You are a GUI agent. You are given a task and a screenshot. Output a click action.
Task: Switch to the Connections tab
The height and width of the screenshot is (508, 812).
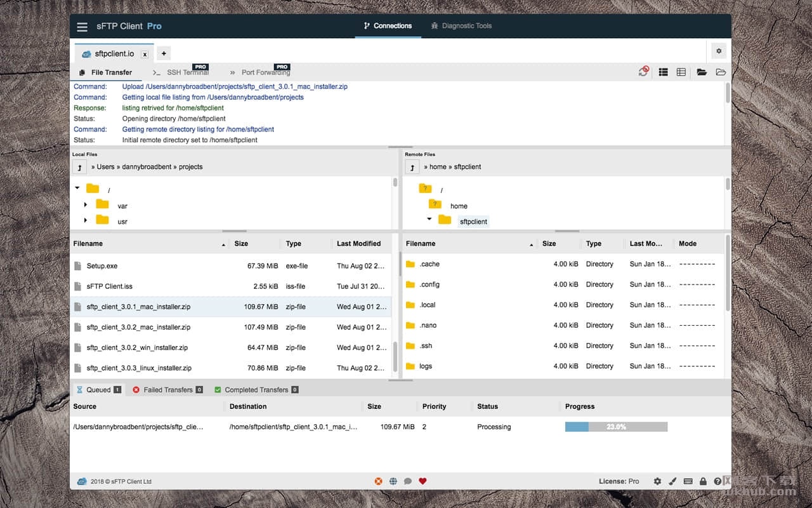pos(388,26)
